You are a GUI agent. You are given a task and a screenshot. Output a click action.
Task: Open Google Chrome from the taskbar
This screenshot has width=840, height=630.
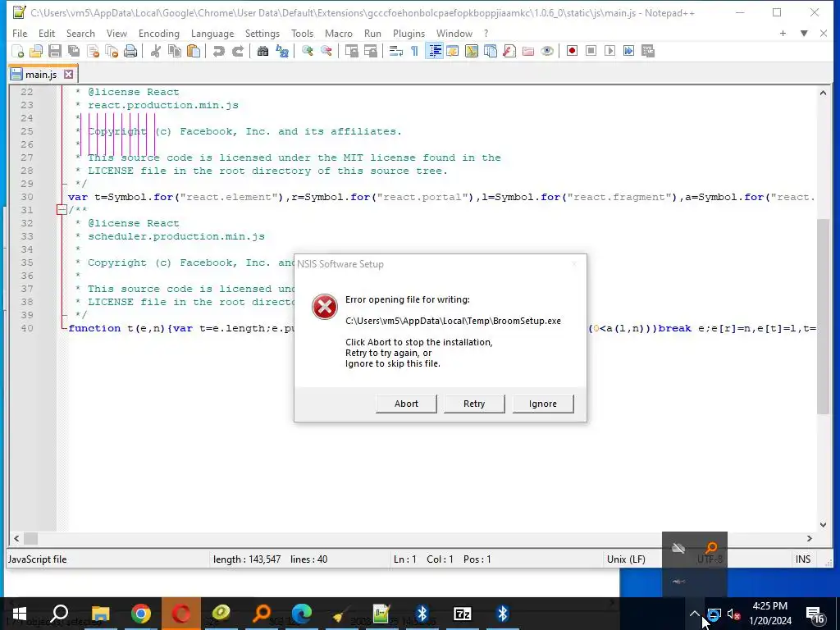click(141, 614)
